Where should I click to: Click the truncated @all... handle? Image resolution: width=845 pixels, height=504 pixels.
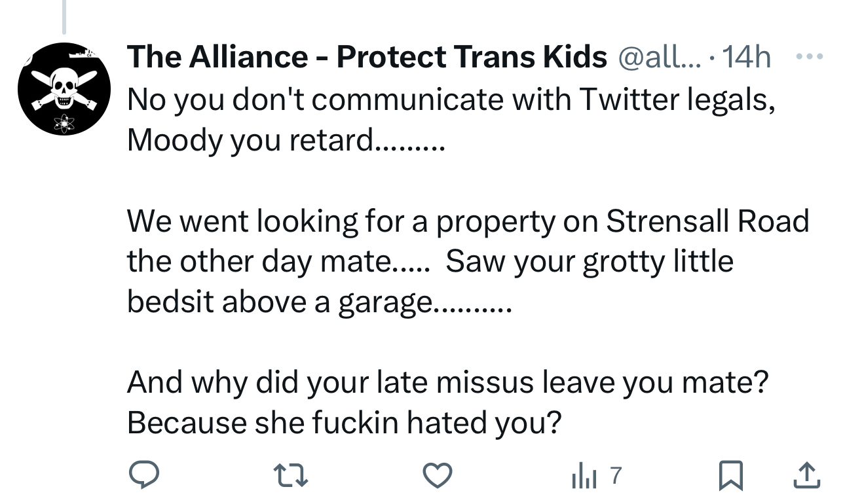[658, 58]
